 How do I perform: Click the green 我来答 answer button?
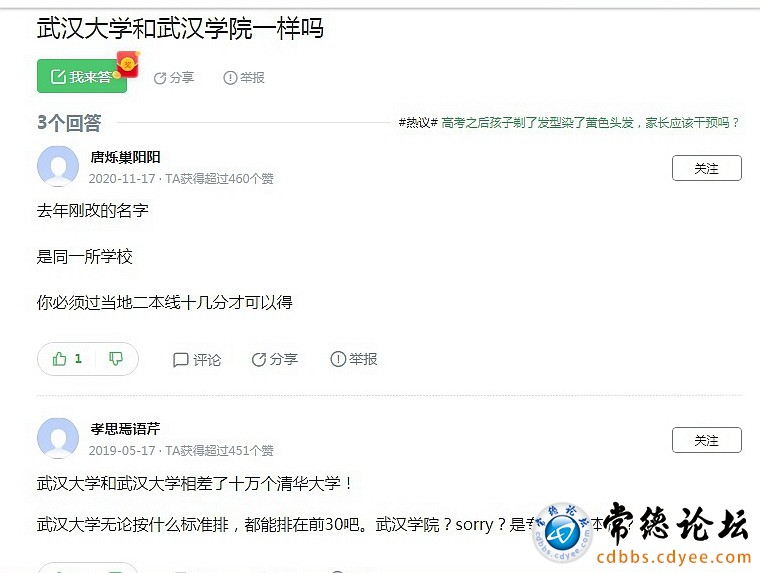(81, 76)
